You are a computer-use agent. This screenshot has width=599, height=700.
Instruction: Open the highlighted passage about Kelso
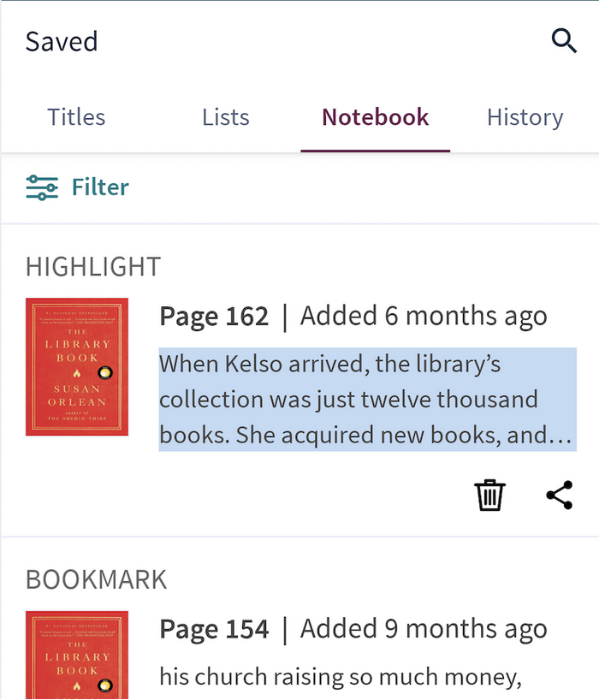click(x=368, y=400)
